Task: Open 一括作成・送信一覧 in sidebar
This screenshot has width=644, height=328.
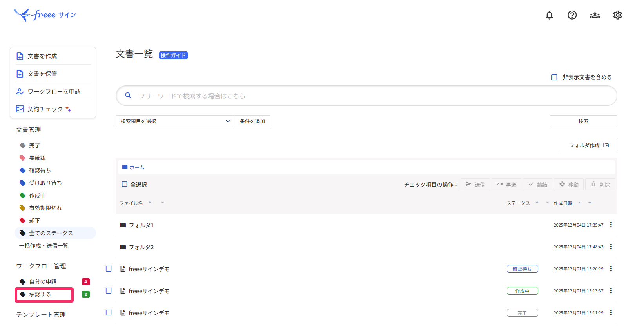Action: click(44, 246)
